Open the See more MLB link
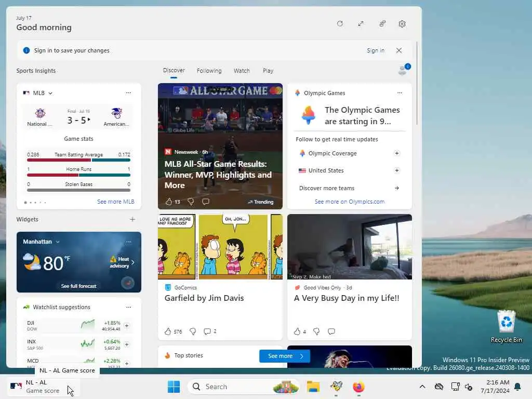Image resolution: width=532 pixels, height=399 pixels. (116, 202)
